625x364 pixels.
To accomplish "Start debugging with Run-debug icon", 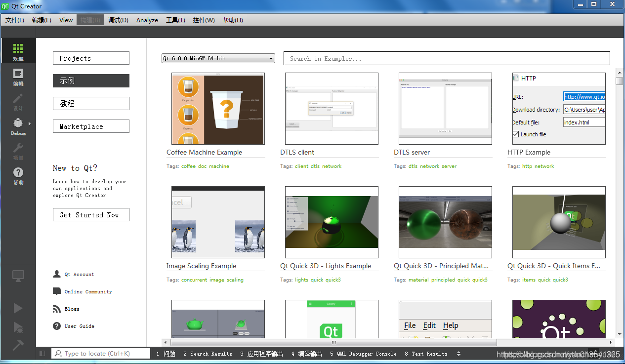I will (x=18, y=327).
